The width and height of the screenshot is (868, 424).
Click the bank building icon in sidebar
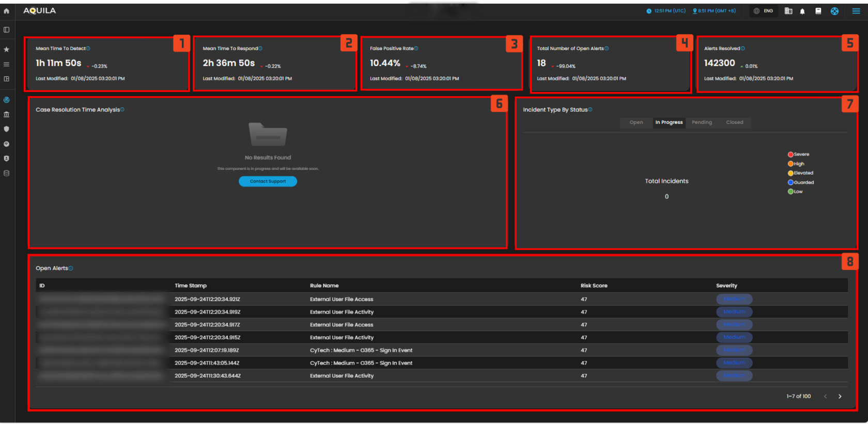click(x=7, y=115)
